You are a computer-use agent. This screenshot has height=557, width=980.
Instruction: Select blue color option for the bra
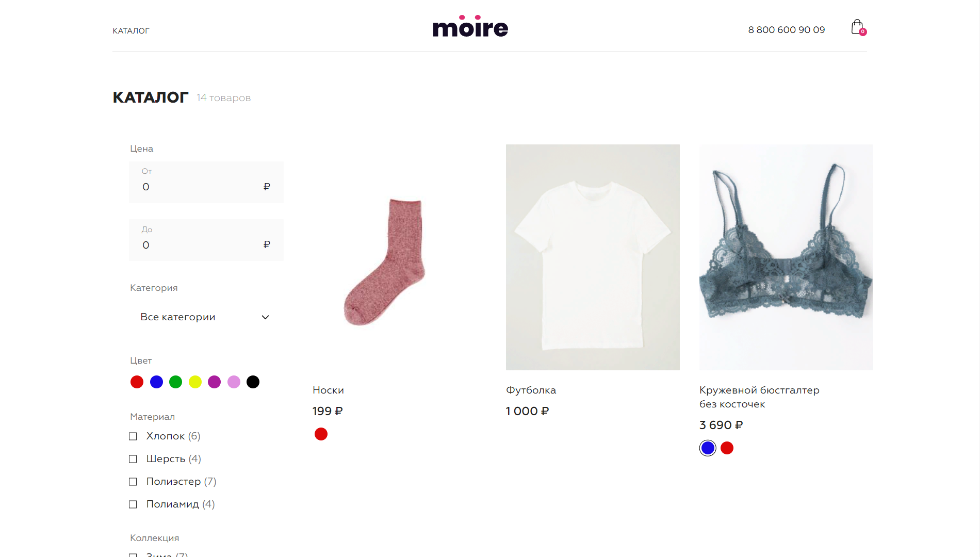coord(707,448)
